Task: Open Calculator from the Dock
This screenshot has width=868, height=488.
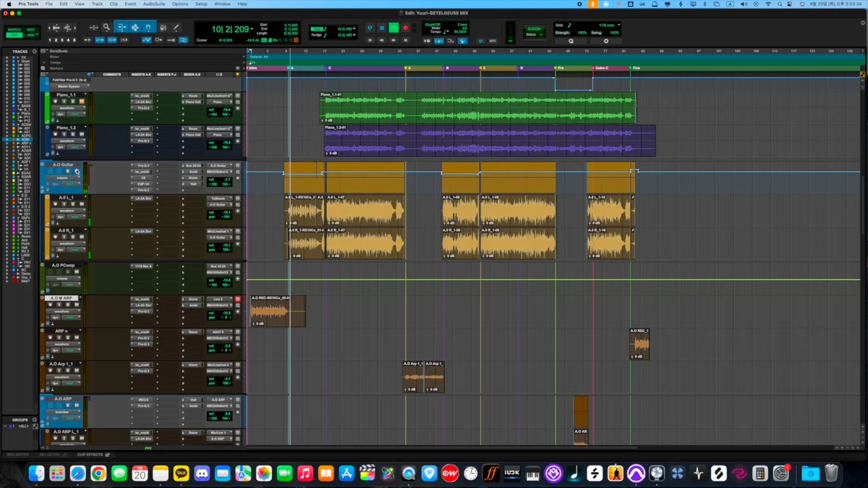Action: [759, 473]
